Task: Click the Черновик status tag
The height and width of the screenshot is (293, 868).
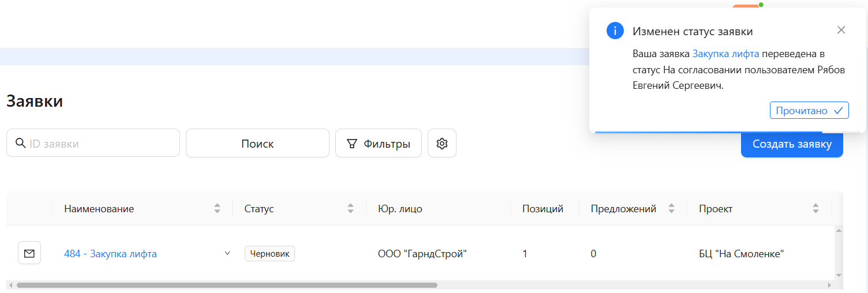Action: pos(270,254)
